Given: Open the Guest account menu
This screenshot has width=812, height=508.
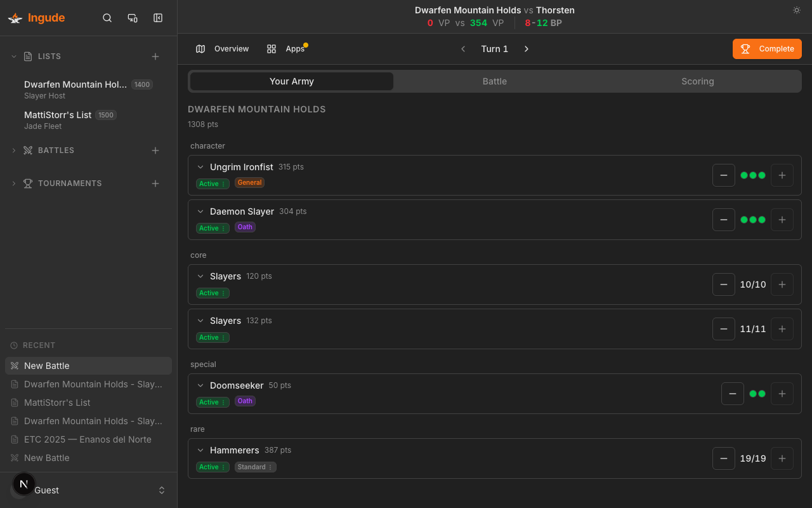Looking at the screenshot, I should click(88, 490).
